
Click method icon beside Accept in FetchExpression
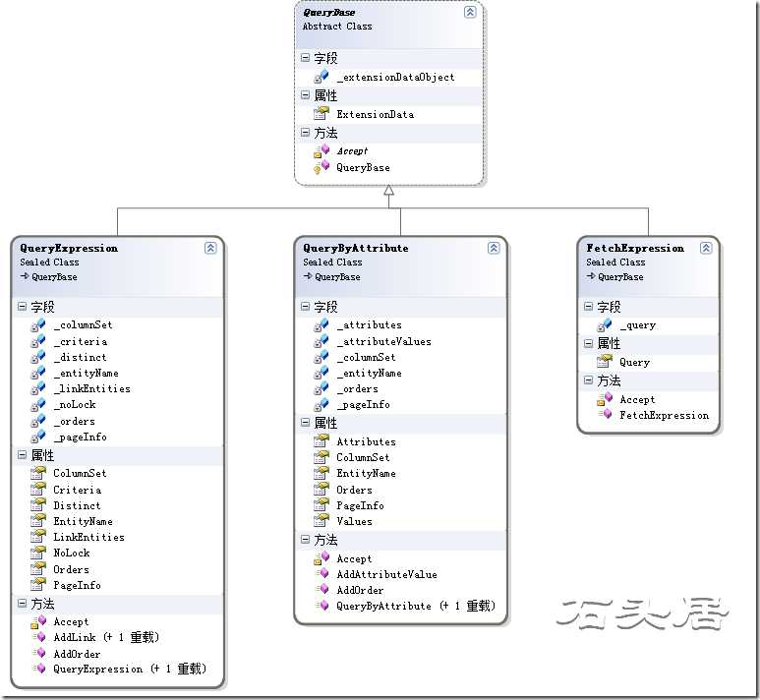[x=605, y=399]
